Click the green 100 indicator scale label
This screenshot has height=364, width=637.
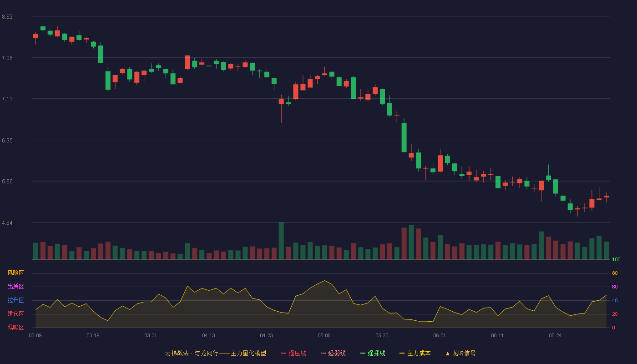tap(616, 260)
